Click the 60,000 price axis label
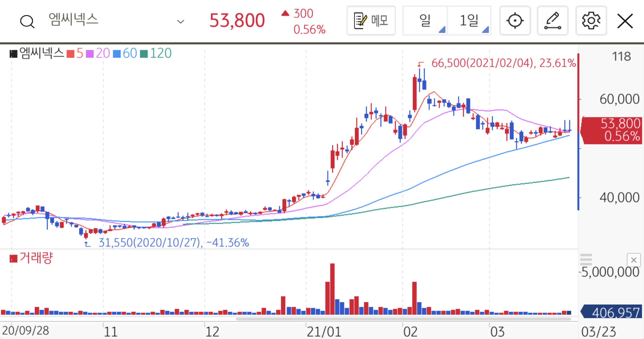The width and height of the screenshot is (644, 339). [x=619, y=99]
